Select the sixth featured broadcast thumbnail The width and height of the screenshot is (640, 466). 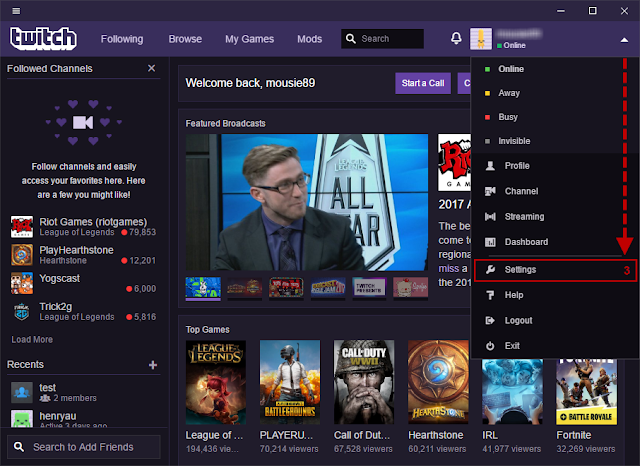(x=411, y=288)
